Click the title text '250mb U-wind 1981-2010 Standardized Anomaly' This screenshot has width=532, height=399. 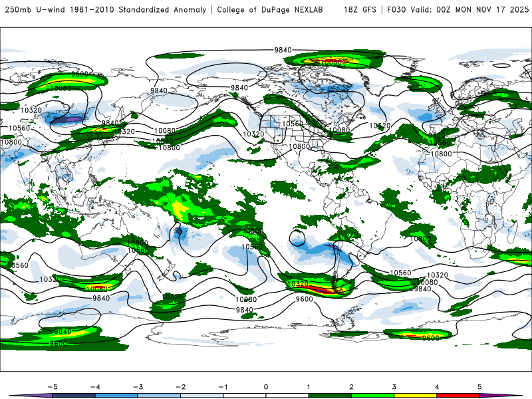106,9
